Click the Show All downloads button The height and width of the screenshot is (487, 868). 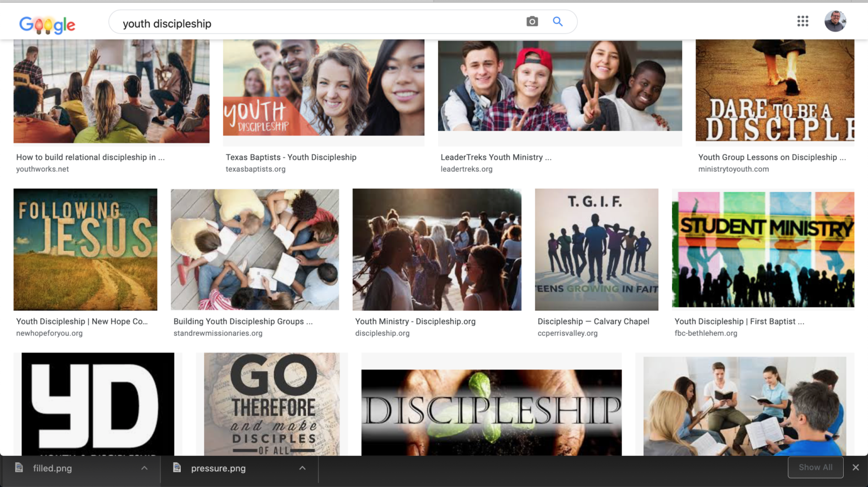[x=815, y=467]
